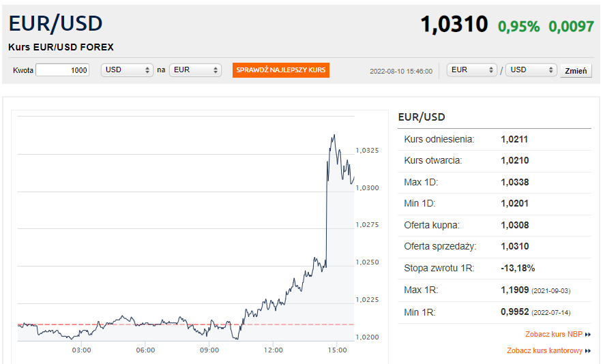The height and width of the screenshot is (364, 603).
Task: Click the Kurs otwarcia value 1,0210
Action: click(514, 160)
